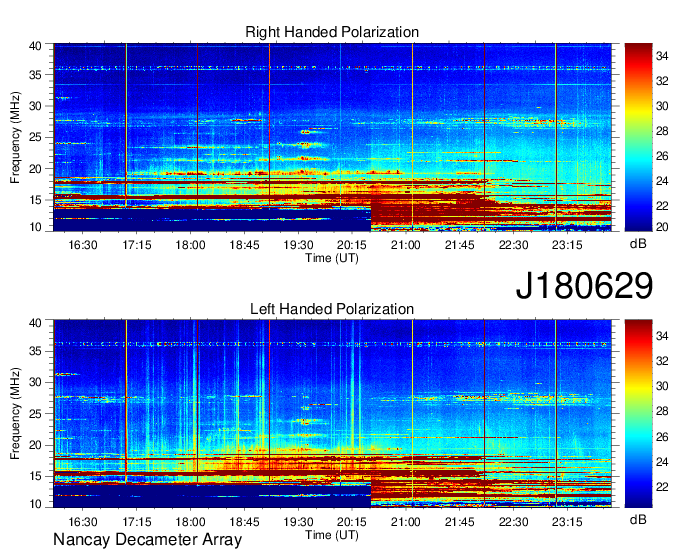Click the 'Right Handed Polarization' title
Viewport: 680px width, 552px height.
(332, 32)
